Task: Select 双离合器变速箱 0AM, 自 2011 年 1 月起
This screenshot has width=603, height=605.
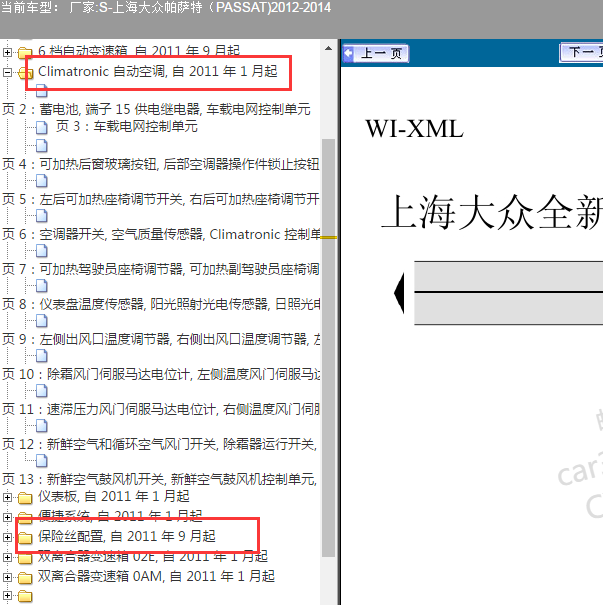Action: tap(156, 576)
